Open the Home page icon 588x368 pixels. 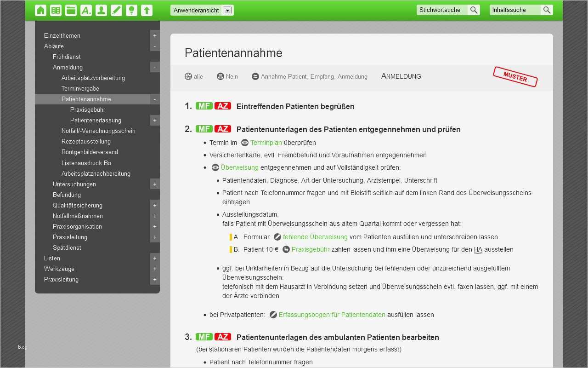tap(40, 10)
